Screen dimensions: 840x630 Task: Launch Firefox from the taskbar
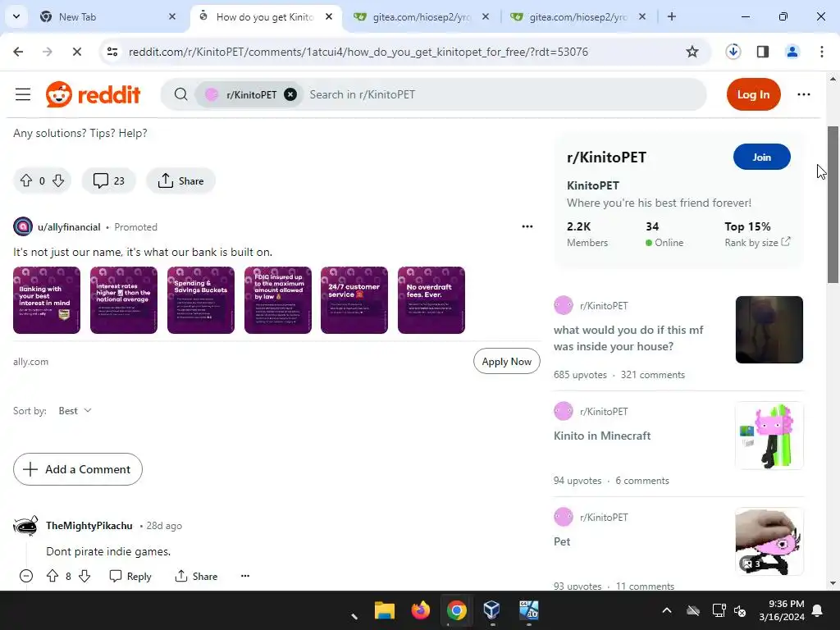(421, 610)
